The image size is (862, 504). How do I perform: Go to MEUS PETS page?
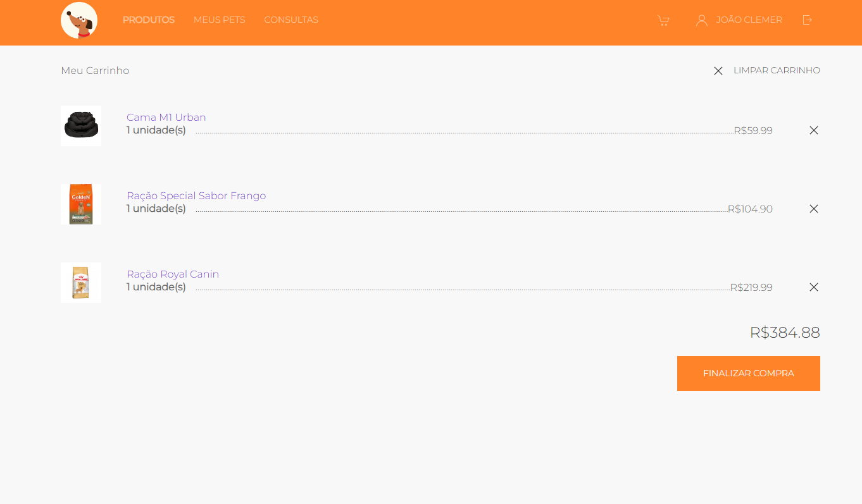(219, 20)
